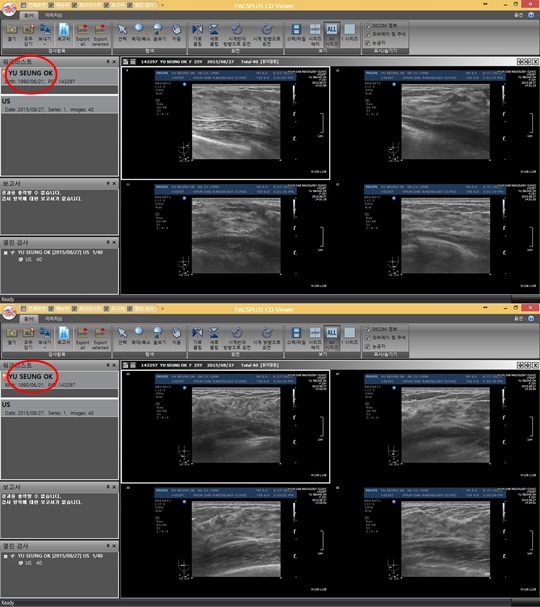
Task: Flip image vertically (세로 뒤집기) in lower window
Action: pyautogui.click(x=214, y=338)
